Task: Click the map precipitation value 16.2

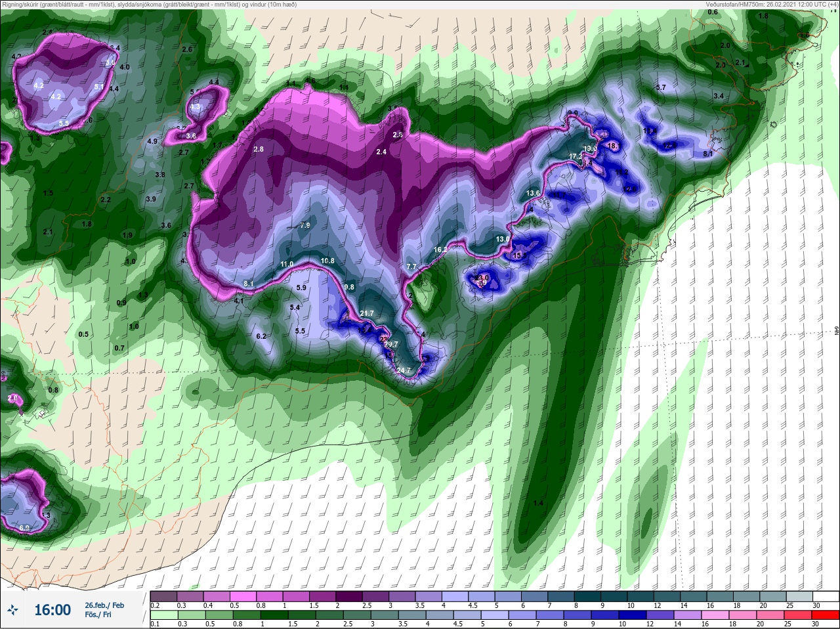Action: 440,249
